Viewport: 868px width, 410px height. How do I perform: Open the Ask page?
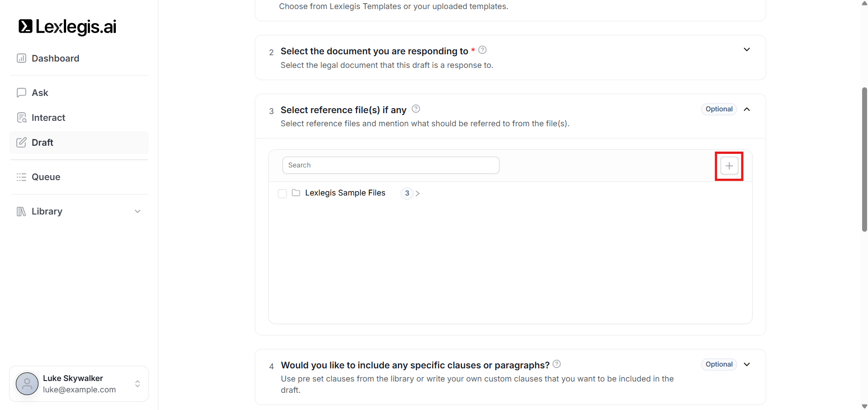(x=40, y=93)
